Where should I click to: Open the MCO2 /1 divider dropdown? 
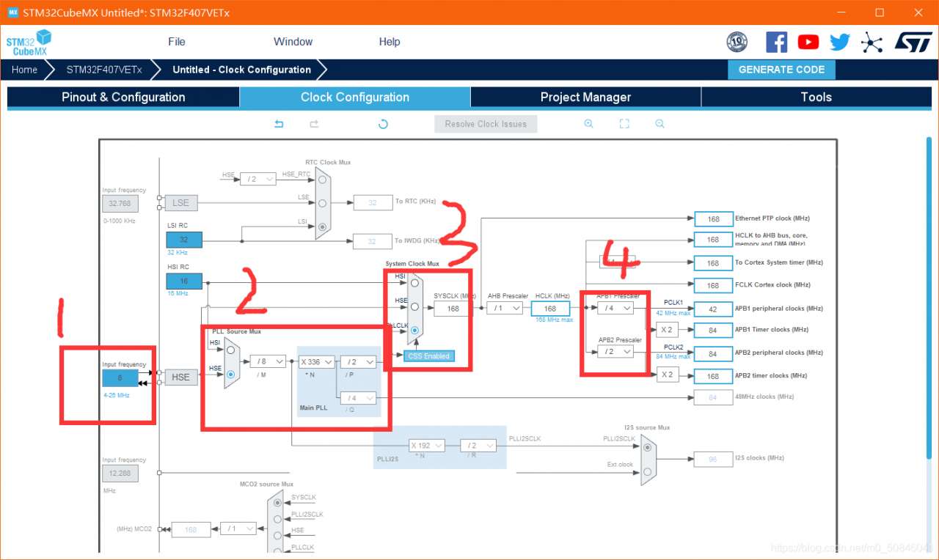(238, 528)
